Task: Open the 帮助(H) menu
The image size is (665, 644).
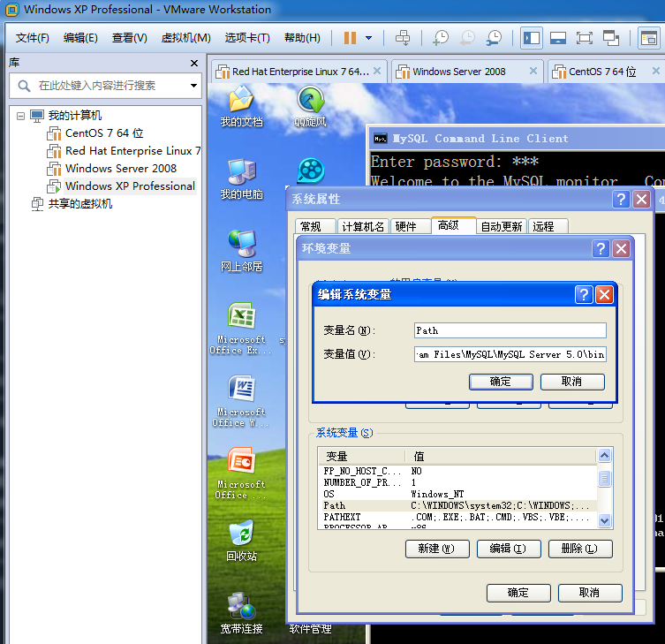Action: point(302,38)
